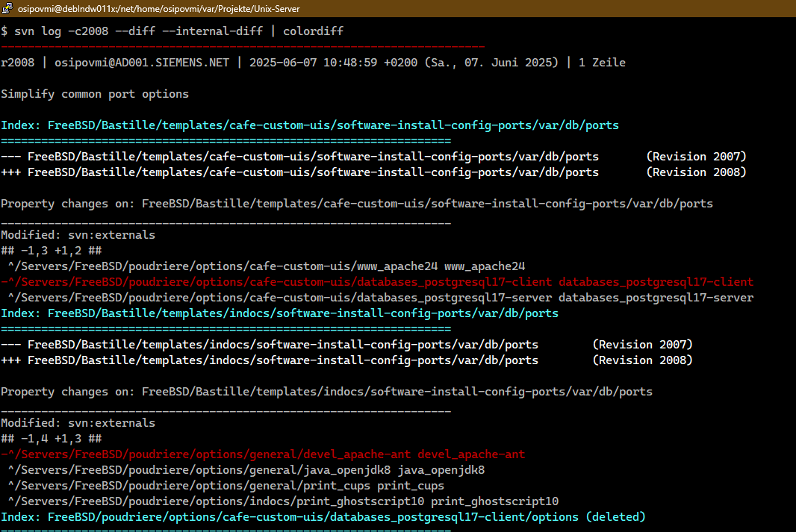This screenshot has height=532, width=796.
Task: Click the author osipovmi@AD001.SIEMENS.NET
Action: 142,63
